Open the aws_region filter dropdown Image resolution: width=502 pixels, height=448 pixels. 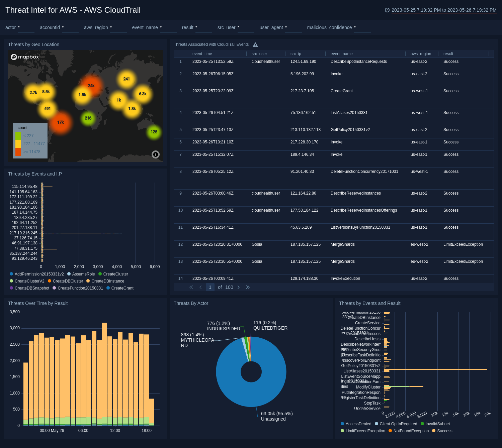tap(118, 29)
